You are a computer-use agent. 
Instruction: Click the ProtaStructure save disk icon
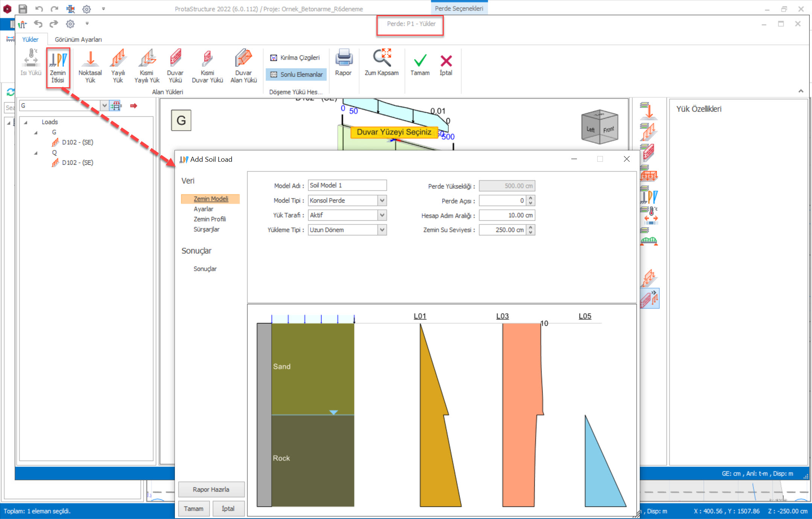coord(23,9)
